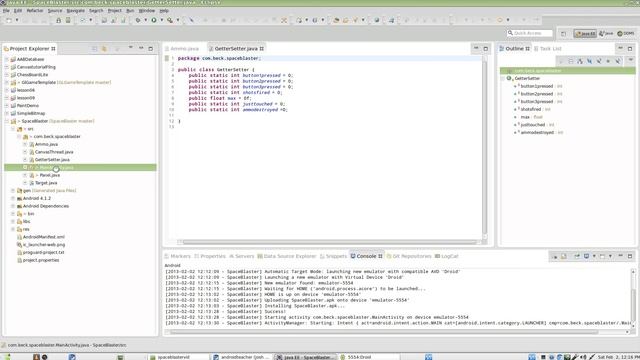Open the New wizard dropdown arrow

point(17,20)
